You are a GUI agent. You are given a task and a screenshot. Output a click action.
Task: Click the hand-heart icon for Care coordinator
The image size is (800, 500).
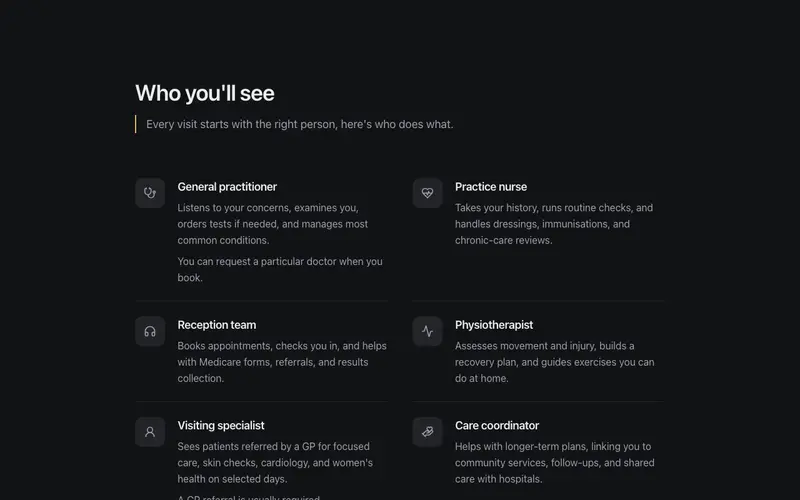(x=428, y=432)
